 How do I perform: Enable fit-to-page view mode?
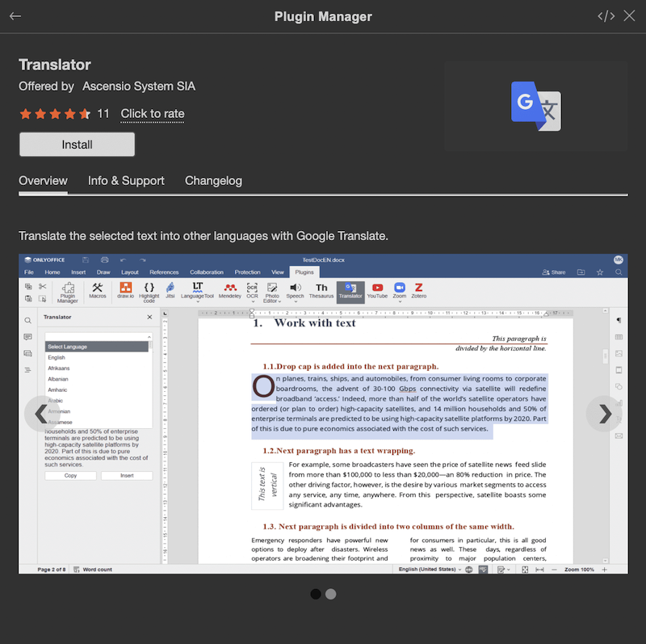pyautogui.click(x=525, y=570)
